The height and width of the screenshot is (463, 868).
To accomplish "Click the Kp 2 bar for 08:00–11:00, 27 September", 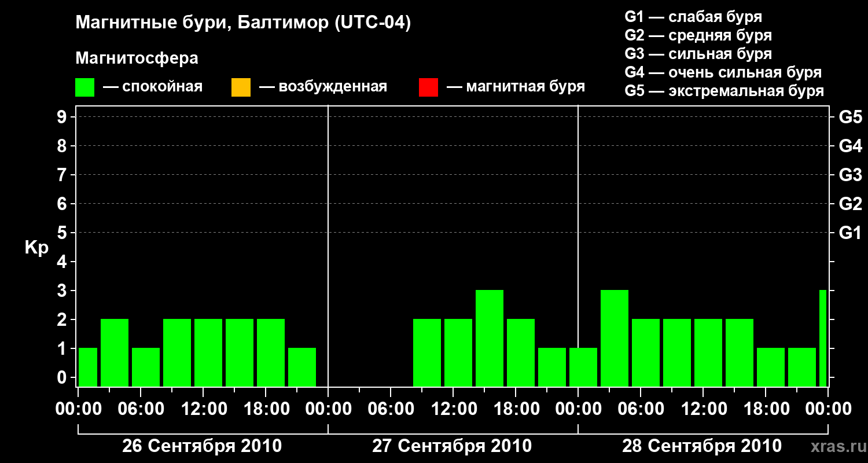I will tap(427, 353).
